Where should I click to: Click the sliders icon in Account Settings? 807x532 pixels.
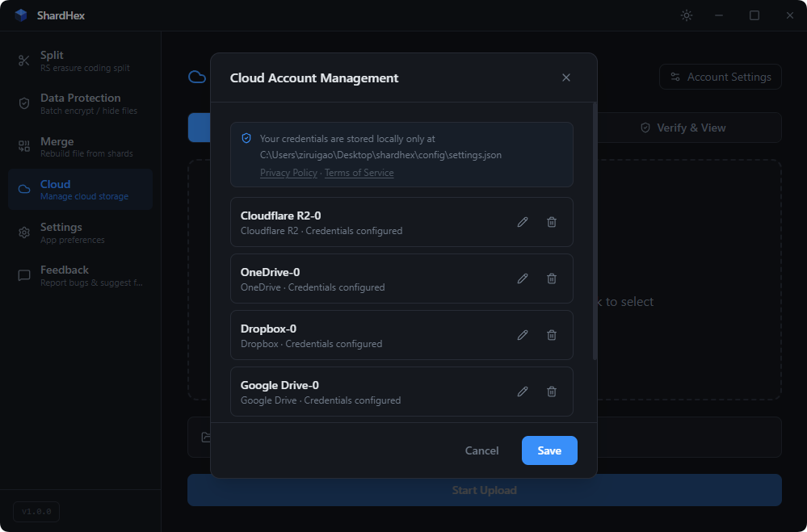[x=675, y=77]
